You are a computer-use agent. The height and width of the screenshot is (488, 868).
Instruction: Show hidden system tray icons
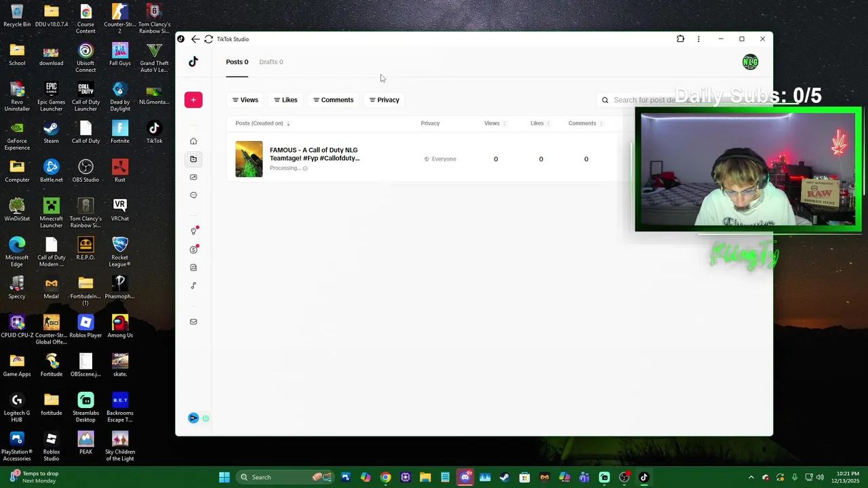point(751,477)
